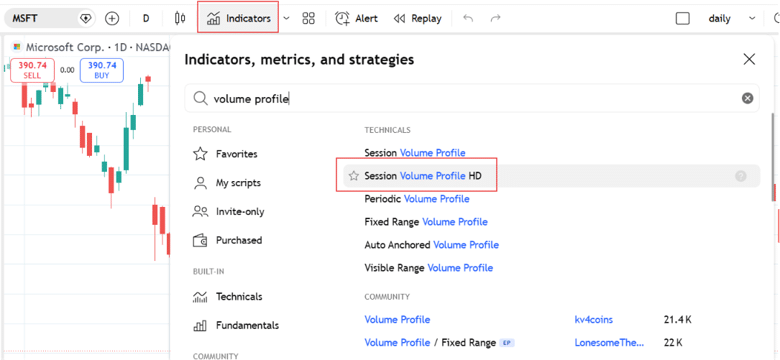
Task: Add the Periodic Volume Profile indicator
Action: point(417,199)
